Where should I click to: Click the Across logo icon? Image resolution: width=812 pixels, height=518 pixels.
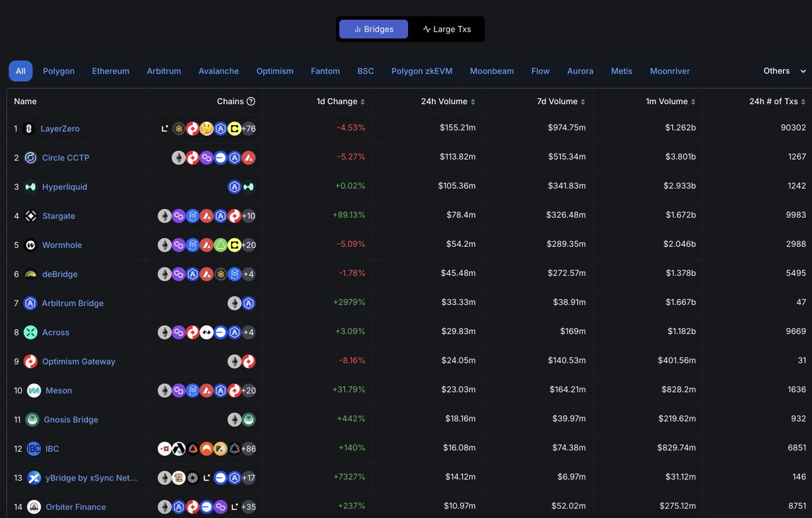(30, 332)
